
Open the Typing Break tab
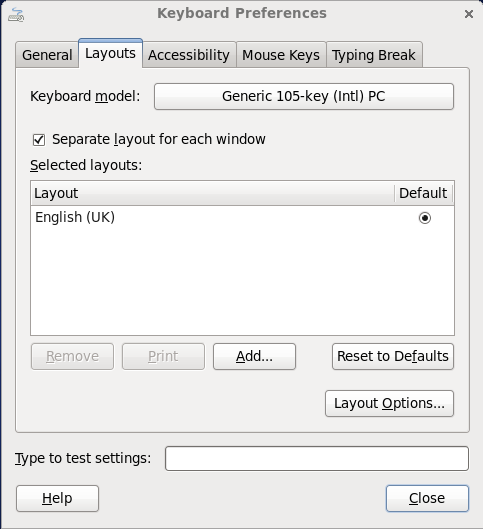click(x=374, y=55)
